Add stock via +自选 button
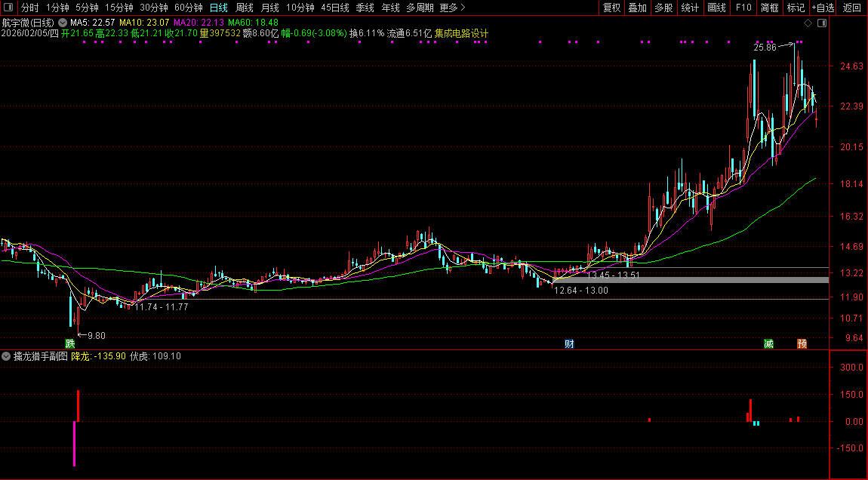Screen dimensions: 868x480 (x=823, y=8)
